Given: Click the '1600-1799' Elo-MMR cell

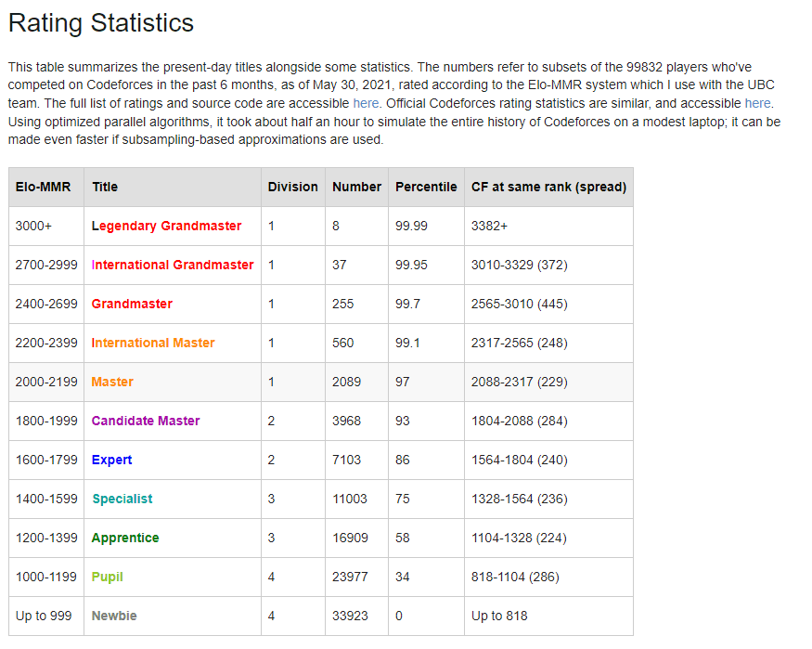Looking at the screenshot, I should (x=46, y=460).
